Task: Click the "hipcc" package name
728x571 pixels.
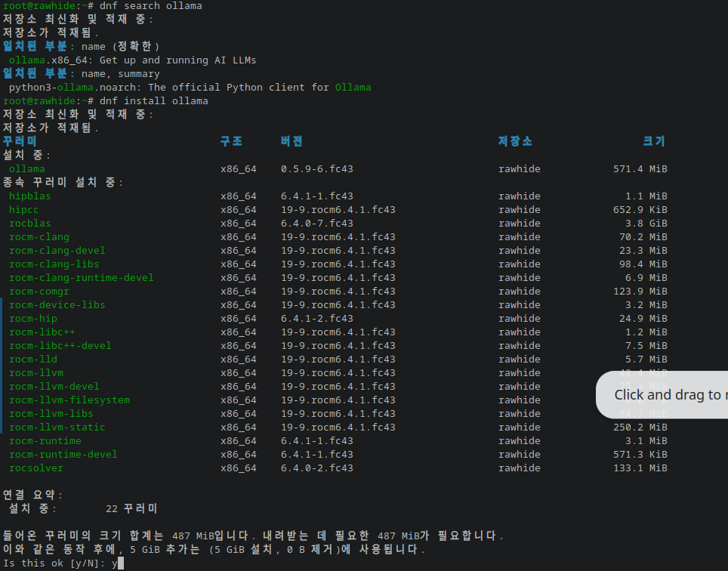Action: tap(23, 210)
